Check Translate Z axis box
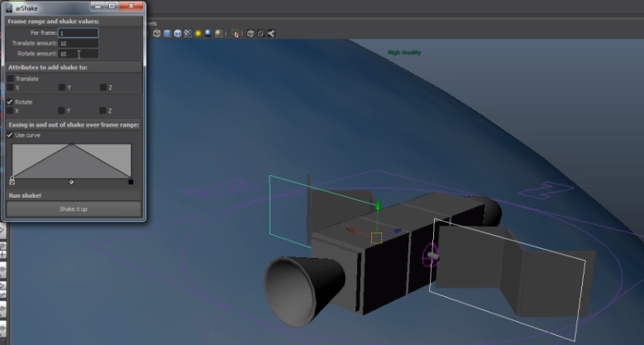644x345 pixels. (x=103, y=87)
